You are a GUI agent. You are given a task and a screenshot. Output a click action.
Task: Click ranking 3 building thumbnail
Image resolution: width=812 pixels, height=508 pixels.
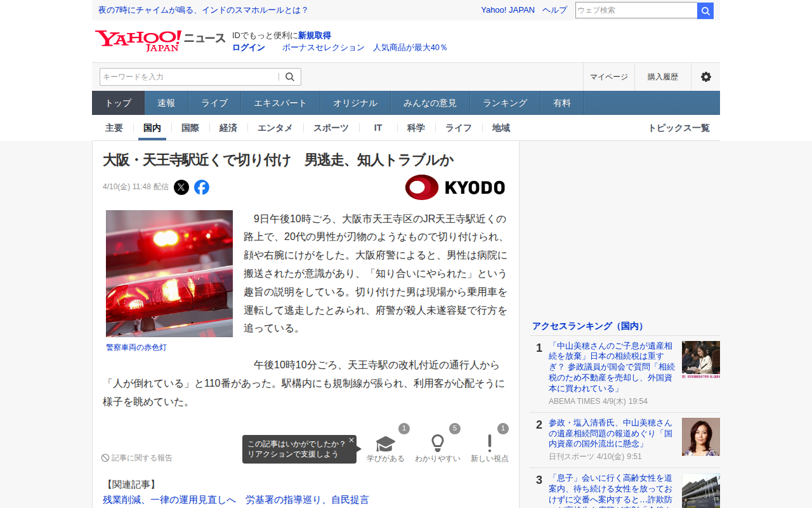coord(701,491)
